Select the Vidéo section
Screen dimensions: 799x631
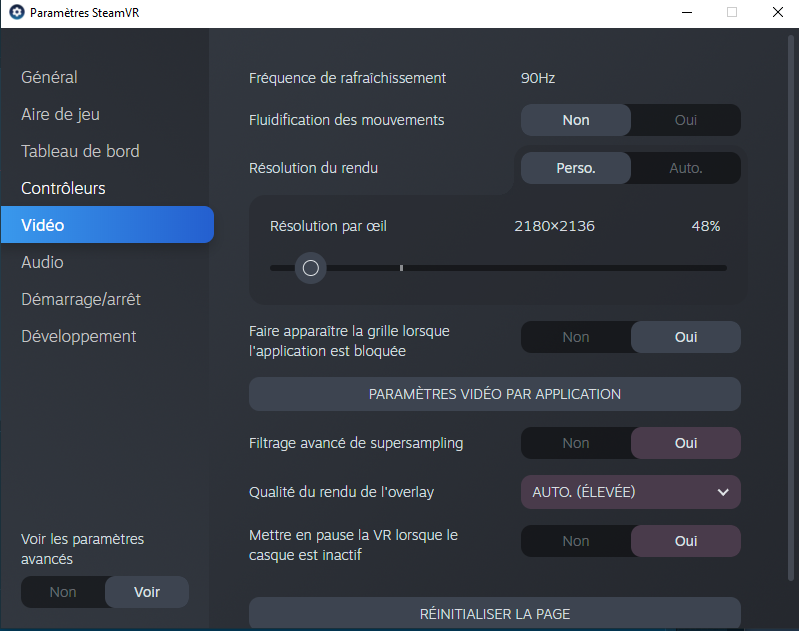[107, 225]
